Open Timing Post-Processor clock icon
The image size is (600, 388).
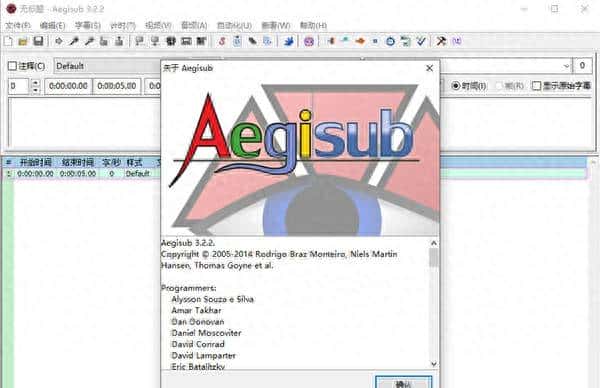[x=390, y=41]
